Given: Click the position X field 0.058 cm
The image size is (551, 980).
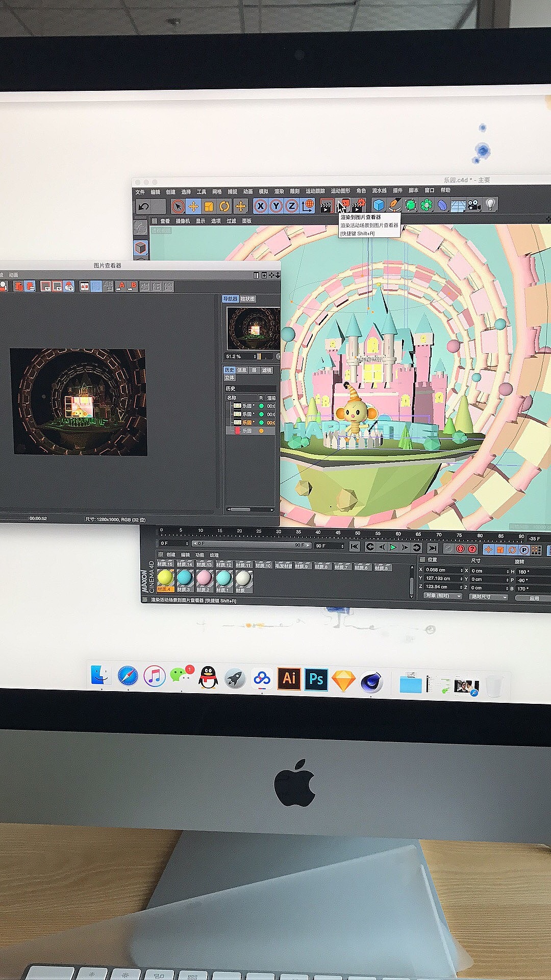Looking at the screenshot, I should point(443,570).
